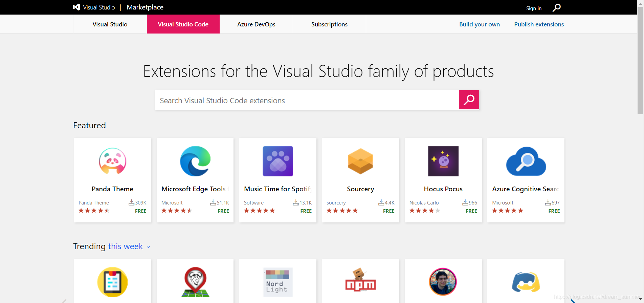Screen dimensions: 644x303
Task: Click the download icon beside 697
Action: coord(548,202)
